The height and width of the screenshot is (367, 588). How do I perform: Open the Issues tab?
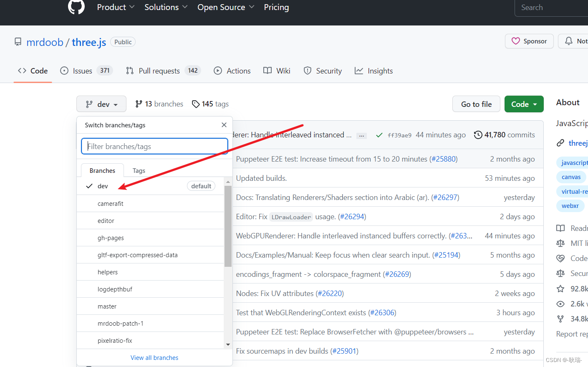(x=86, y=71)
